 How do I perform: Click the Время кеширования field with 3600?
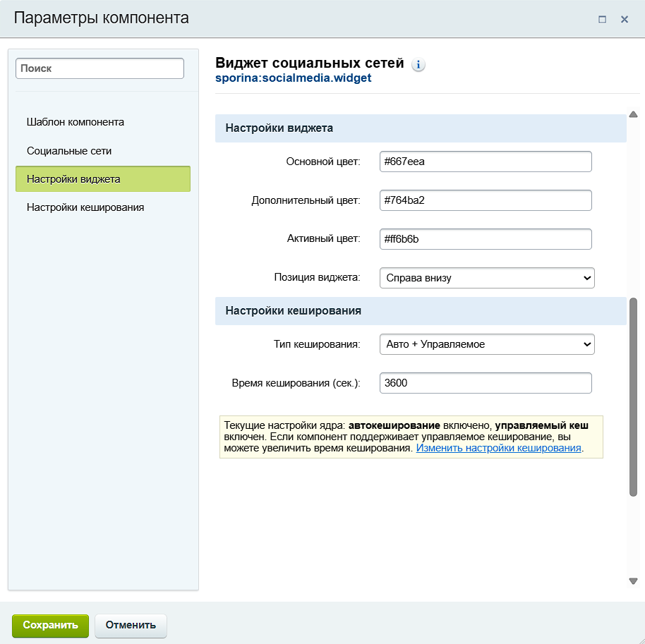(486, 382)
